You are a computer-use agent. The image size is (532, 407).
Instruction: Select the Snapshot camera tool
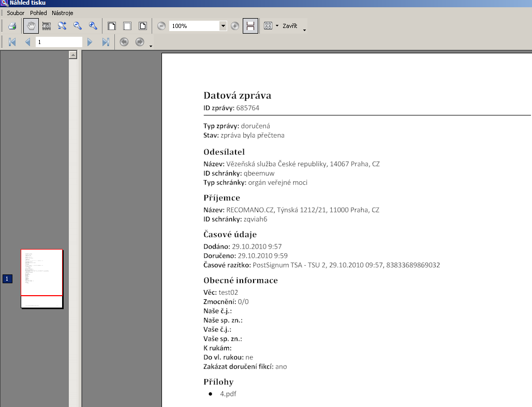[47, 26]
